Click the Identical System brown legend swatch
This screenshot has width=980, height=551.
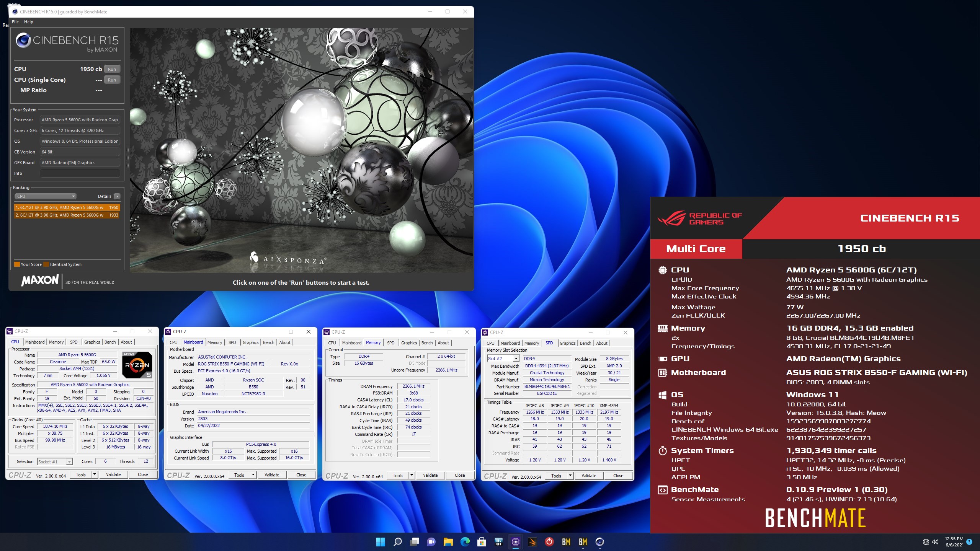coord(46,264)
